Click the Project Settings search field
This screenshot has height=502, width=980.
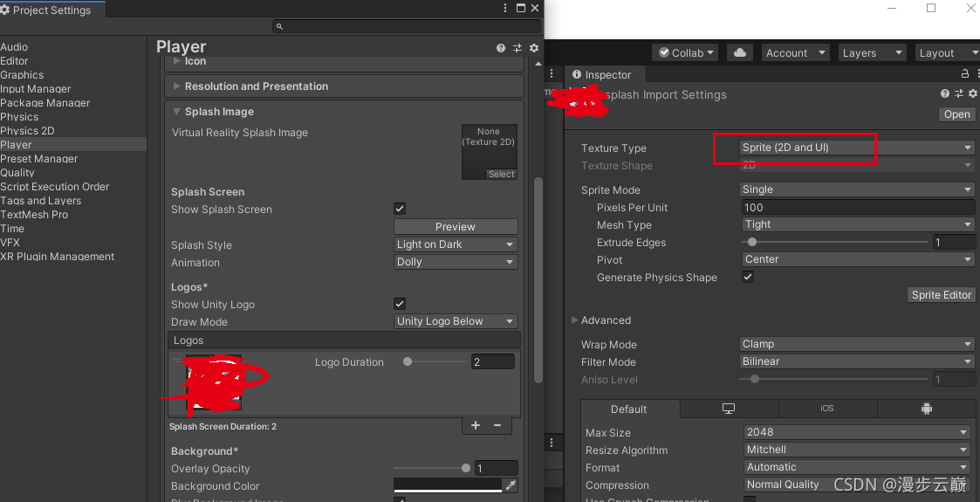(x=407, y=26)
